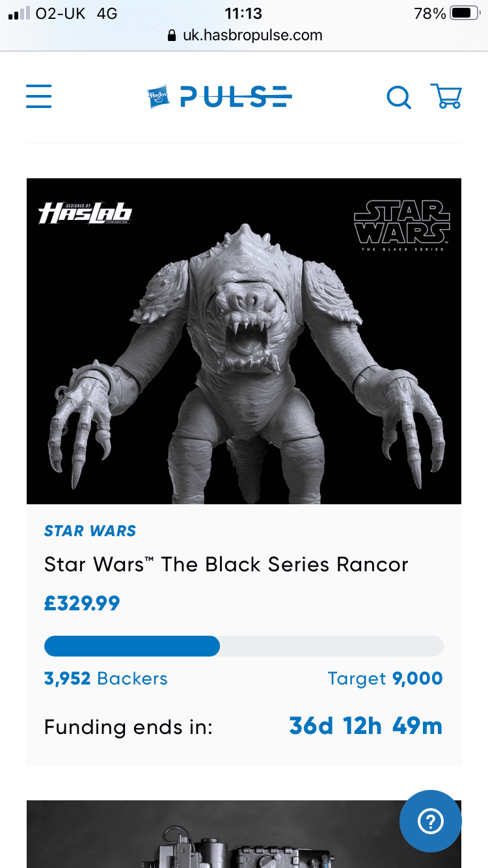The image size is (488, 868).
Task: Tap the Star Wars Black Series logo
Action: [x=401, y=225]
